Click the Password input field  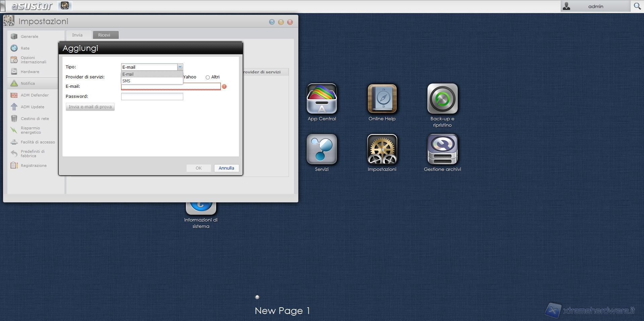click(152, 97)
